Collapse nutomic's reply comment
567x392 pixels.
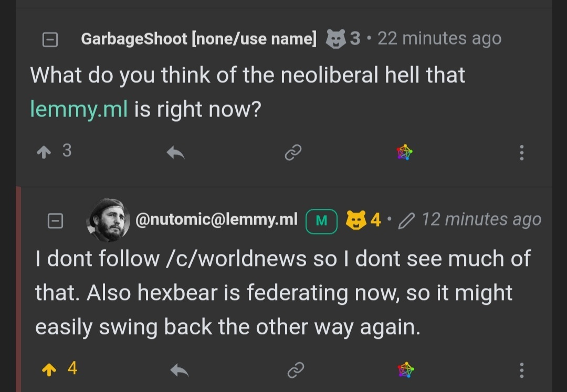click(55, 220)
